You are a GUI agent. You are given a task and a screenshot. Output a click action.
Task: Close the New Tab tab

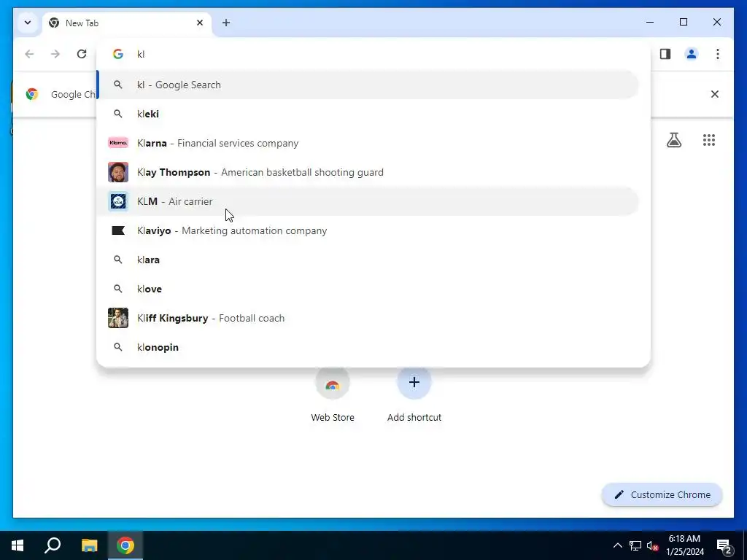[200, 23]
